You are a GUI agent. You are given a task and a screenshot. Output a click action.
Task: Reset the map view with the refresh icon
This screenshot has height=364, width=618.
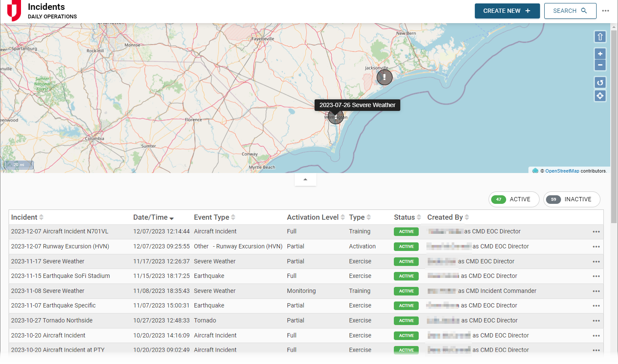[600, 82]
